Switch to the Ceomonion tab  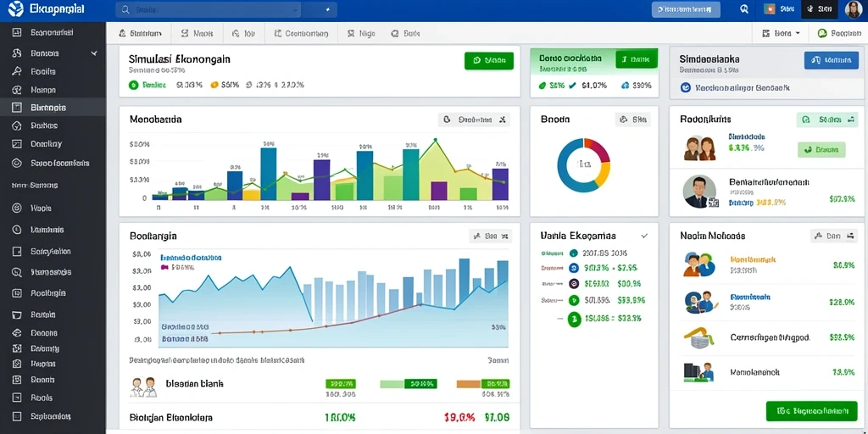click(301, 33)
